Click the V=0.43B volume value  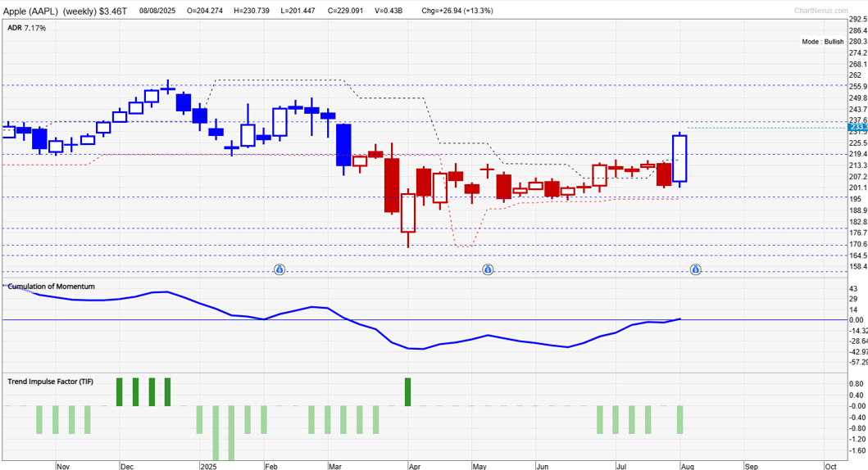click(389, 11)
